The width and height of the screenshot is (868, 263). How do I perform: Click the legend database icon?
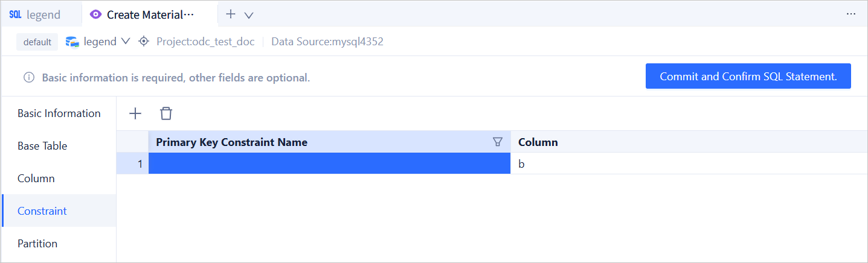pyautogui.click(x=72, y=42)
